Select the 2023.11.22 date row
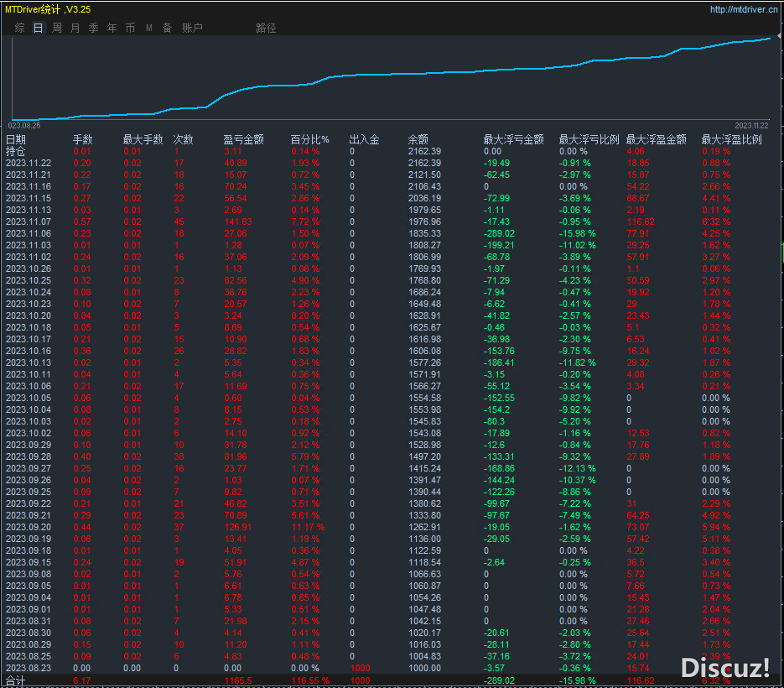 (29, 163)
